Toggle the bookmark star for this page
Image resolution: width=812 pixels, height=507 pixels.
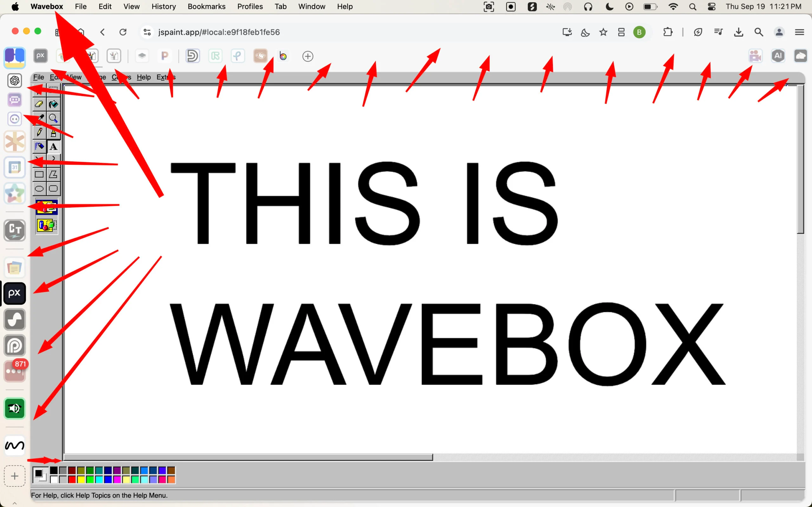click(x=603, y=32)
